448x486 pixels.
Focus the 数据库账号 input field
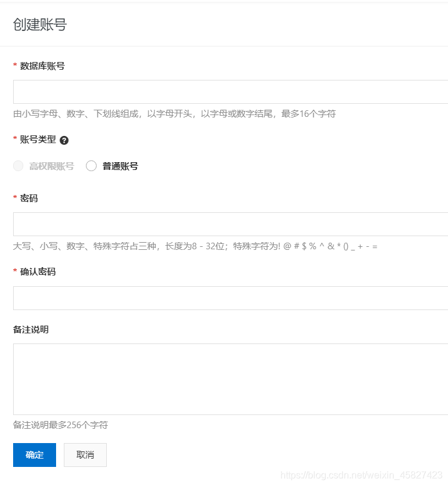[x=230, y=92]
